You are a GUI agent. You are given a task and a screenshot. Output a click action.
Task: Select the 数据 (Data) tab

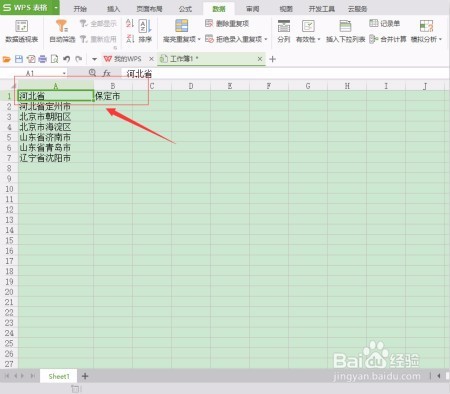point(219,9)
